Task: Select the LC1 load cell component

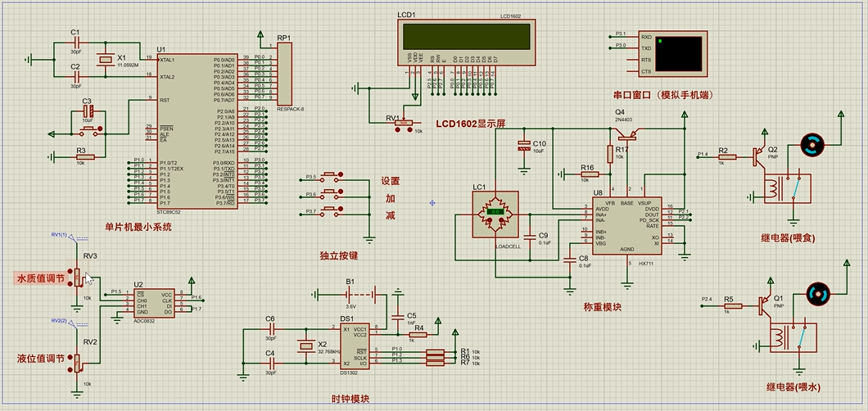Action: pyautogui.click(x=495, y=212)
